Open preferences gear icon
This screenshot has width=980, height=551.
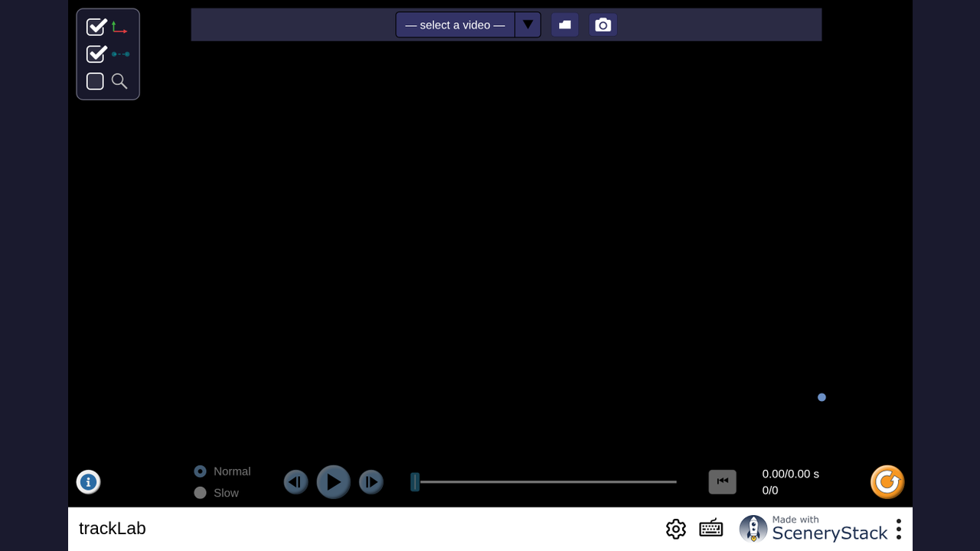pyautogui.click(x=675, y=529)
